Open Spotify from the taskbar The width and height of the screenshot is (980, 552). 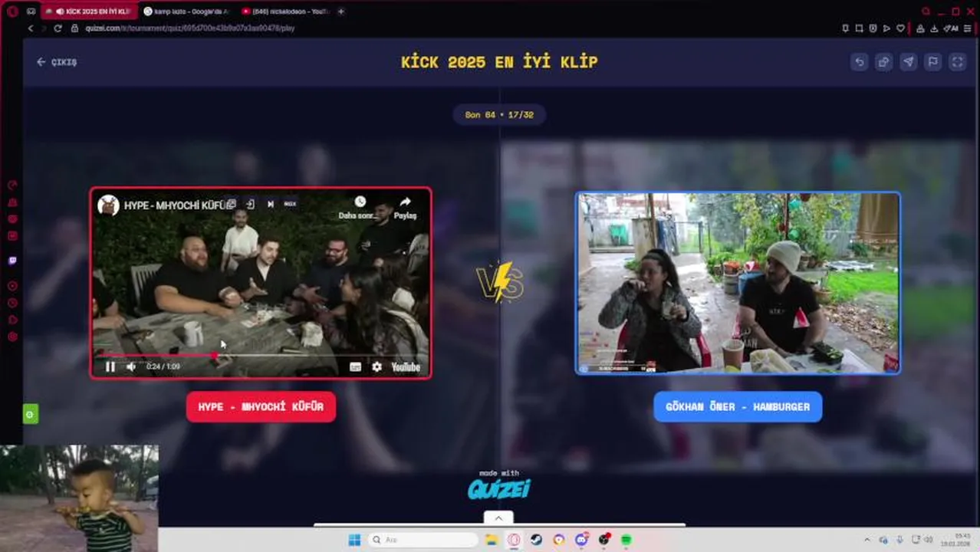(x=626, y=540)
